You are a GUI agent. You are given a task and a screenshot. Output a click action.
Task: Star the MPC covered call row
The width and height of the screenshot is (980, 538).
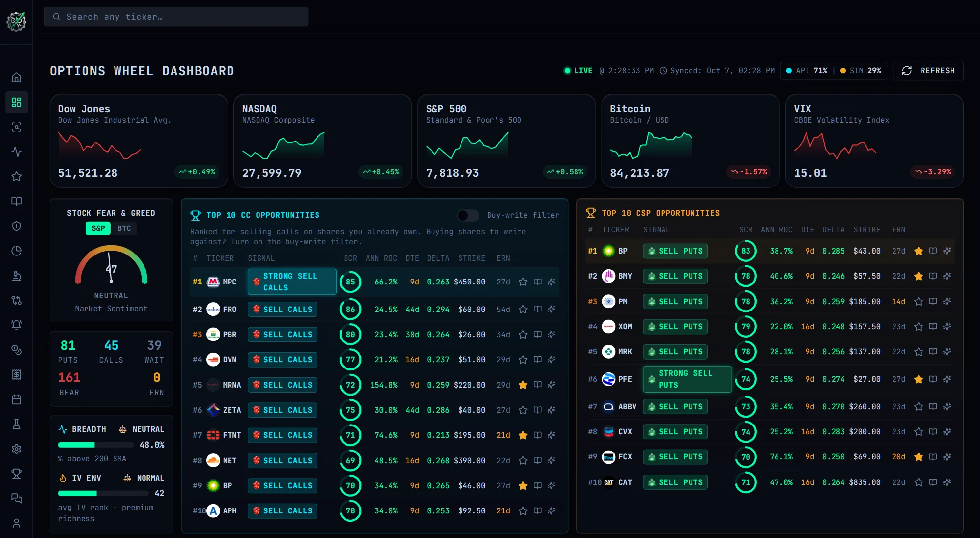pos(523,282)
